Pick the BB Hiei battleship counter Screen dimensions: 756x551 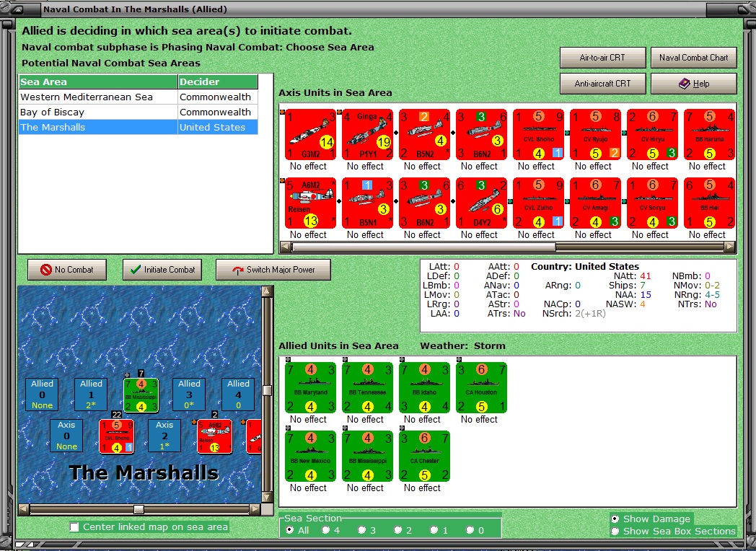tap(709, 203)
